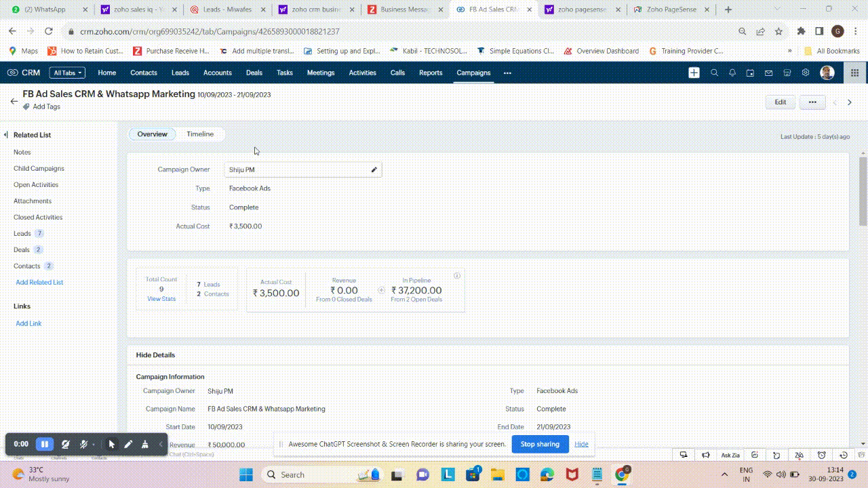Open the recent items history icon
868x488 pixels.
(844, 455)
